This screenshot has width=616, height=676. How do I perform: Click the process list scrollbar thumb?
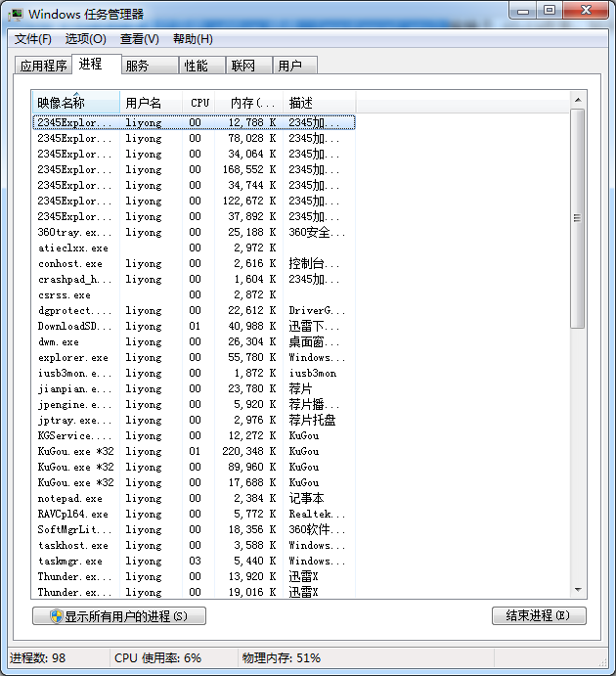577,218
